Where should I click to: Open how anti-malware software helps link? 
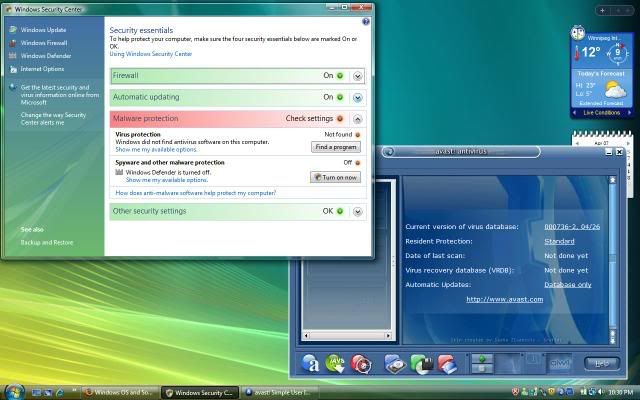[x=196, y=193]
